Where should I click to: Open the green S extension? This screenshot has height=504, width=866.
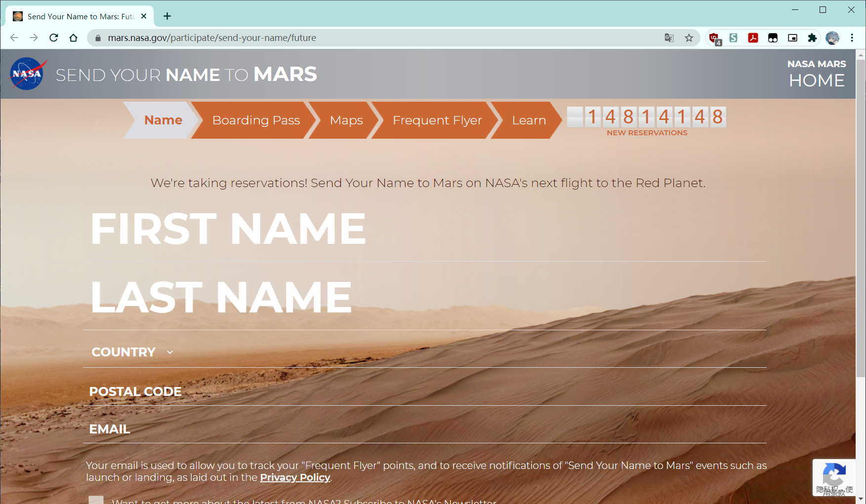point(734,38)
